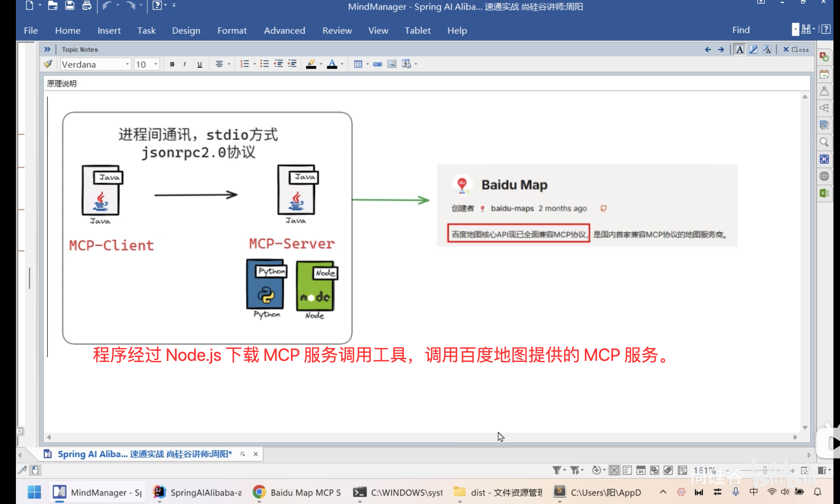Open the Advanced menu in the ribbon
This screenshot has height=504, width=840.
pos(284,30)
